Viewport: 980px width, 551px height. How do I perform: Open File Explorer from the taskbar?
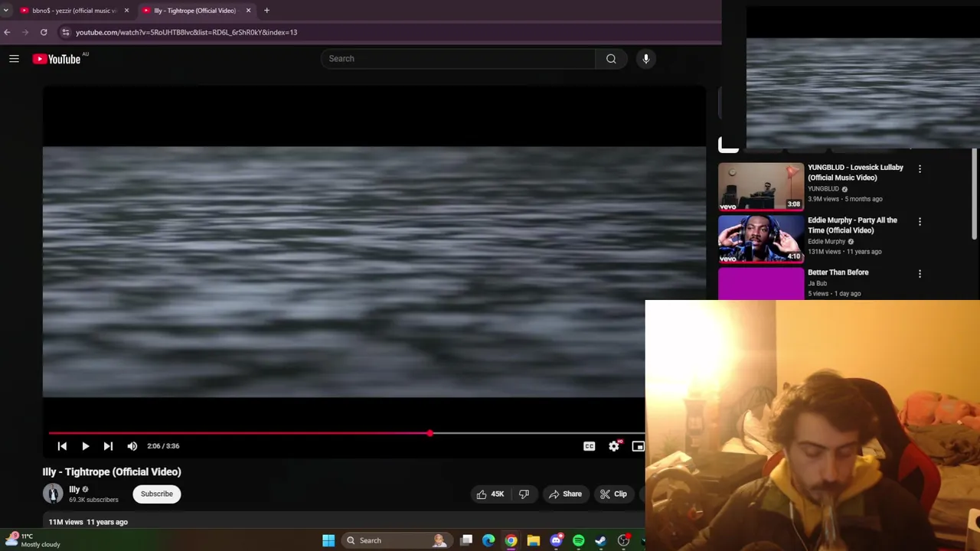click(x=534, y=540)
